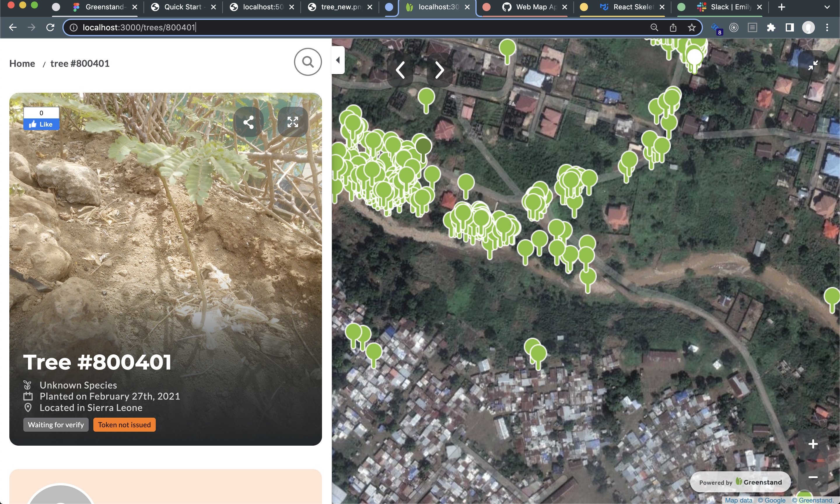Bookmark this page with star icon
The width and height of the screenshot is (840, 504).
[x=692, y=27]
